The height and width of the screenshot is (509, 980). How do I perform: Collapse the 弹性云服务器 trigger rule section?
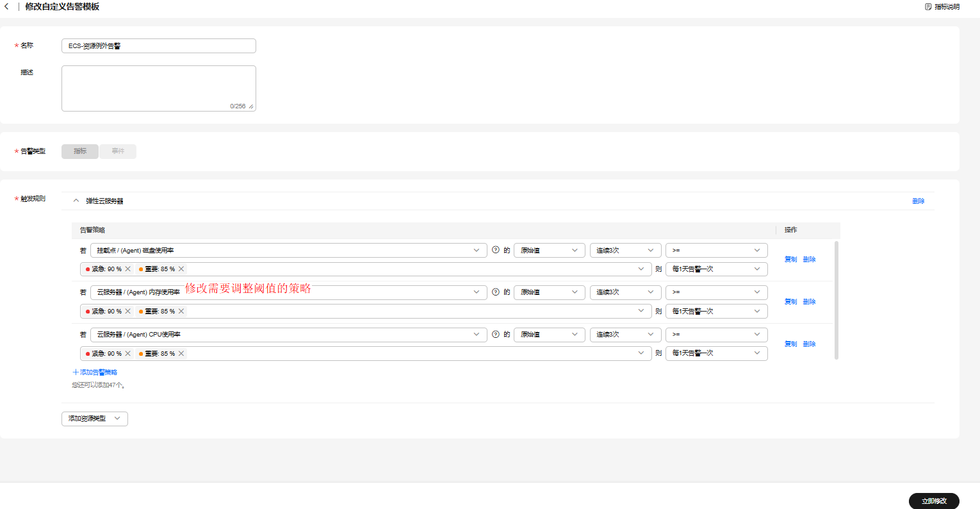click(x=76, y=201)
